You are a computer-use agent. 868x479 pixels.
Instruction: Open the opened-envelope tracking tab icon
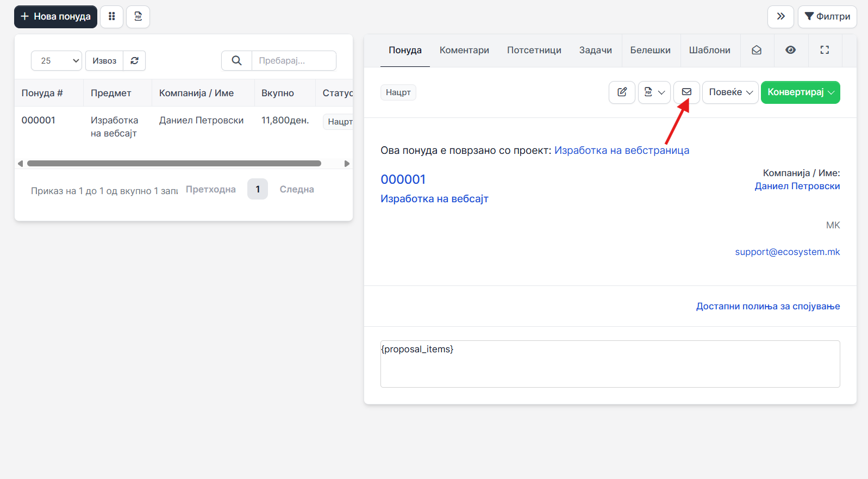(756, 50)
